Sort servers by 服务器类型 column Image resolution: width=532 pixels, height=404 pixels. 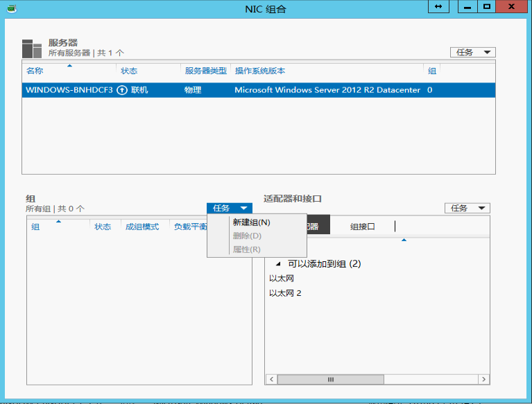point(205,71)
